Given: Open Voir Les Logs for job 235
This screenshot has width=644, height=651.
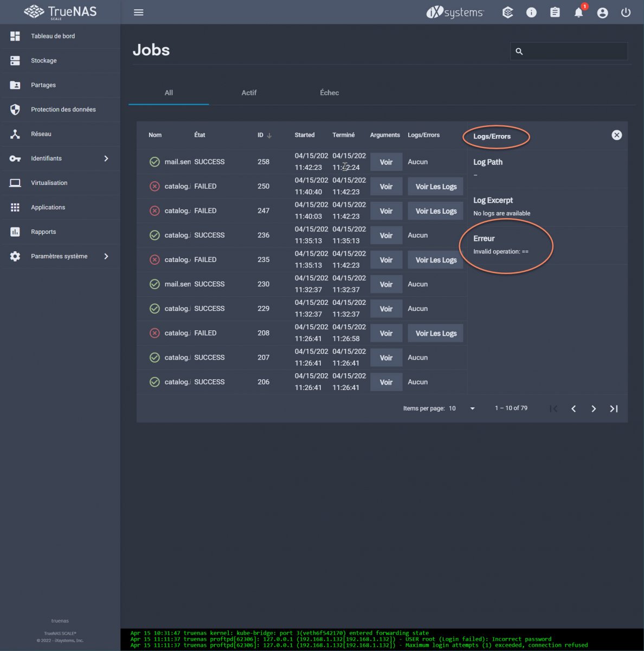Looking at the screenshot, I should (436, 260).
